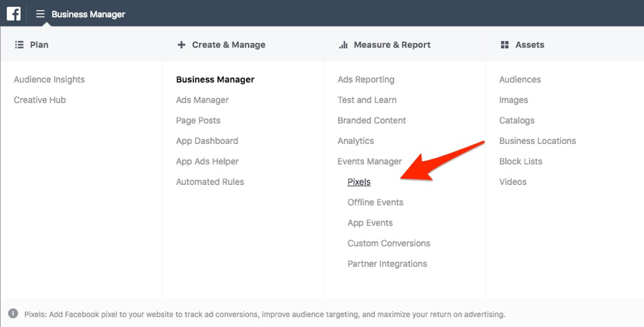This screenshot has width=644, height=327.
Task: Open App Ads Helper
Action: [x=208, y=162]
